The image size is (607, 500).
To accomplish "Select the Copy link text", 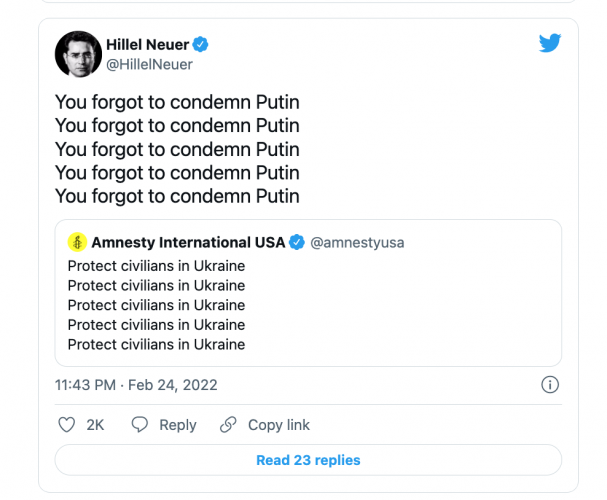I will click(279, 425).
